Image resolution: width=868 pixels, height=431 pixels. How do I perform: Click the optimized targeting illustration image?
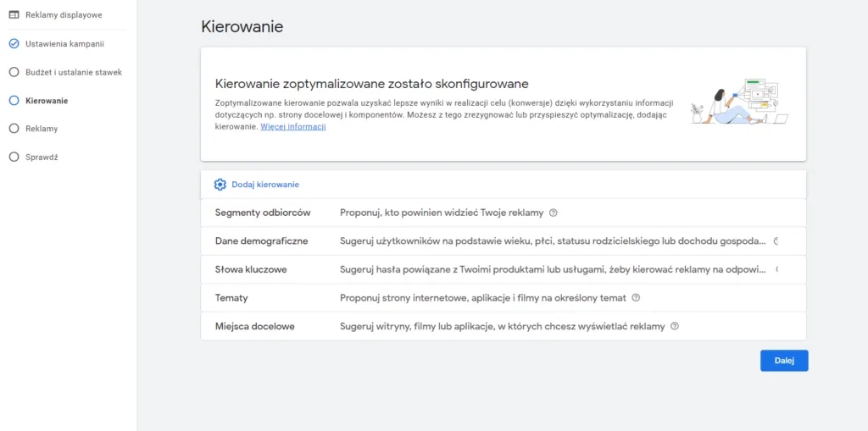tap(739, 102)
